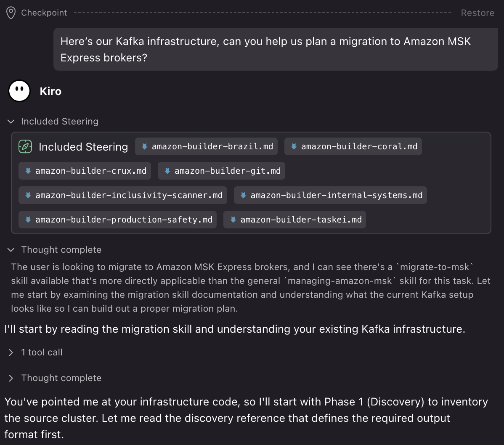Open amazon-builder-internal-systems.md steering file
Screen dimensions: 504x445
[x=330, y=195]
